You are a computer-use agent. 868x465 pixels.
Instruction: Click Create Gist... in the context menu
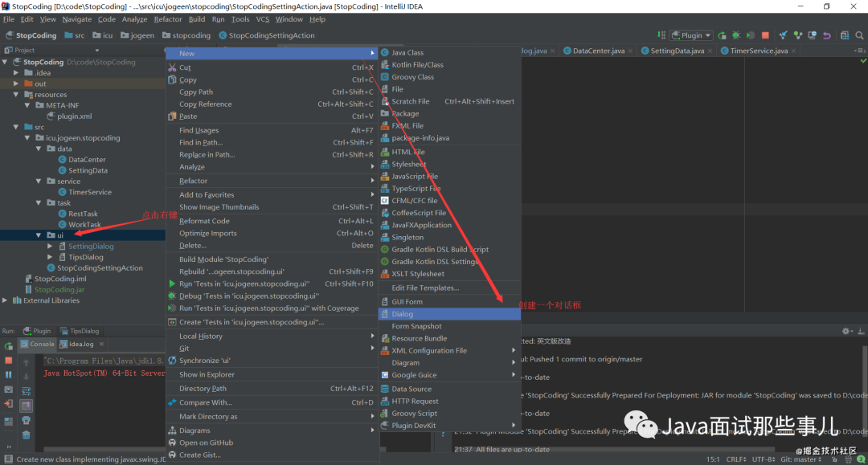[272, 455]
